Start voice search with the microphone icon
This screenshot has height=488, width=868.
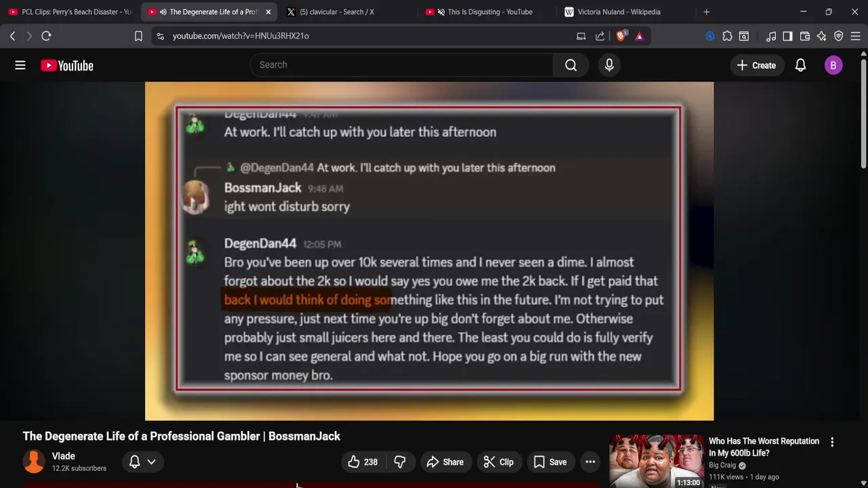609,65
